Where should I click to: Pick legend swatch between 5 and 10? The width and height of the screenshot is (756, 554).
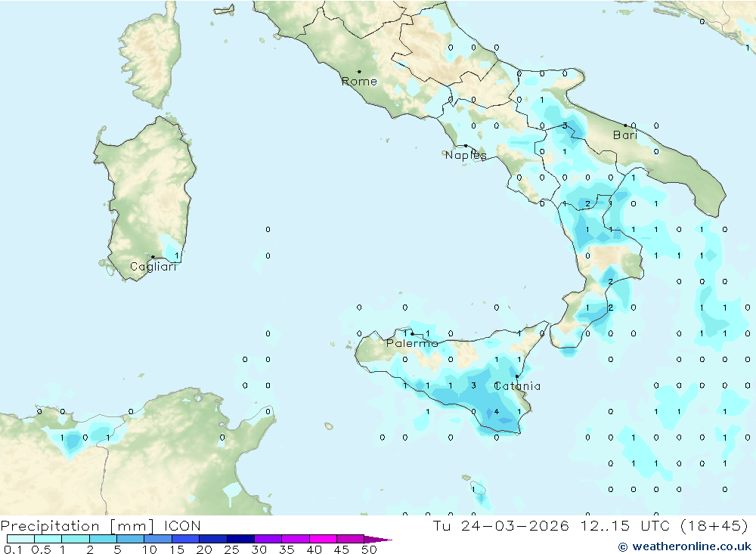(131, 539)
